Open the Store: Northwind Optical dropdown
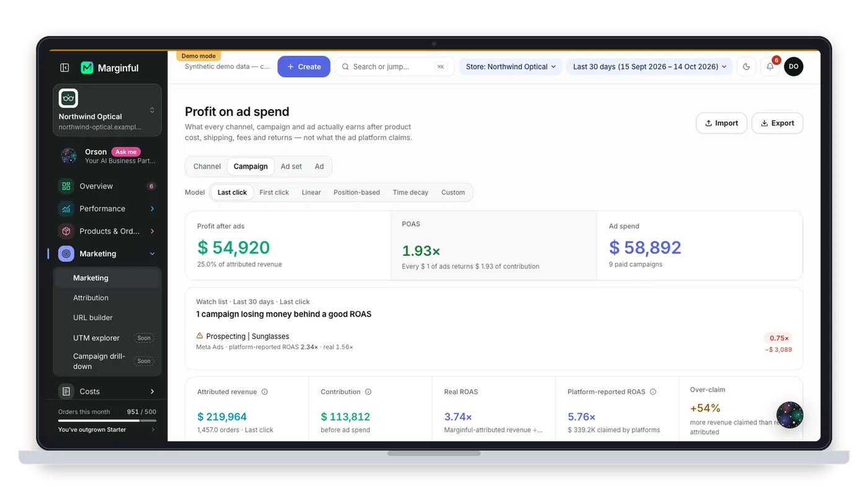The height and width of the screenshot is (500, 868). tap(511, 67)
